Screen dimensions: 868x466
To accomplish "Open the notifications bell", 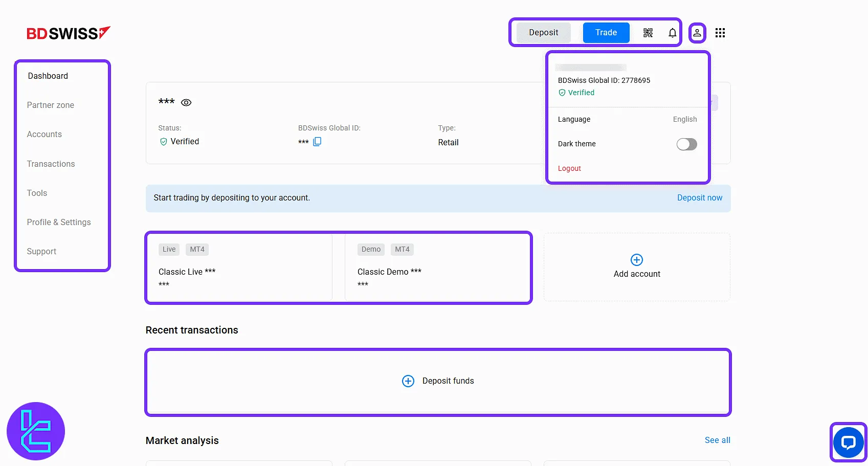I will coord(673,33).
